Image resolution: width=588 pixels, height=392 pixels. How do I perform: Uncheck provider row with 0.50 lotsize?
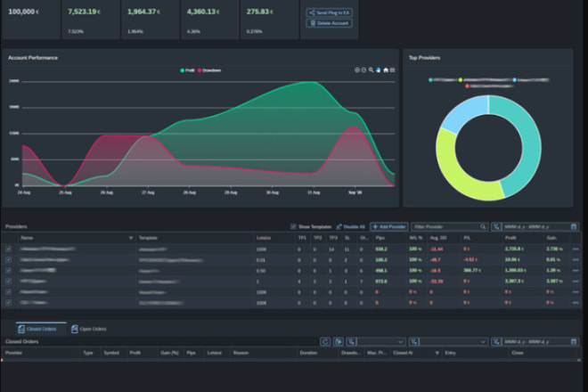click(9, 271)
